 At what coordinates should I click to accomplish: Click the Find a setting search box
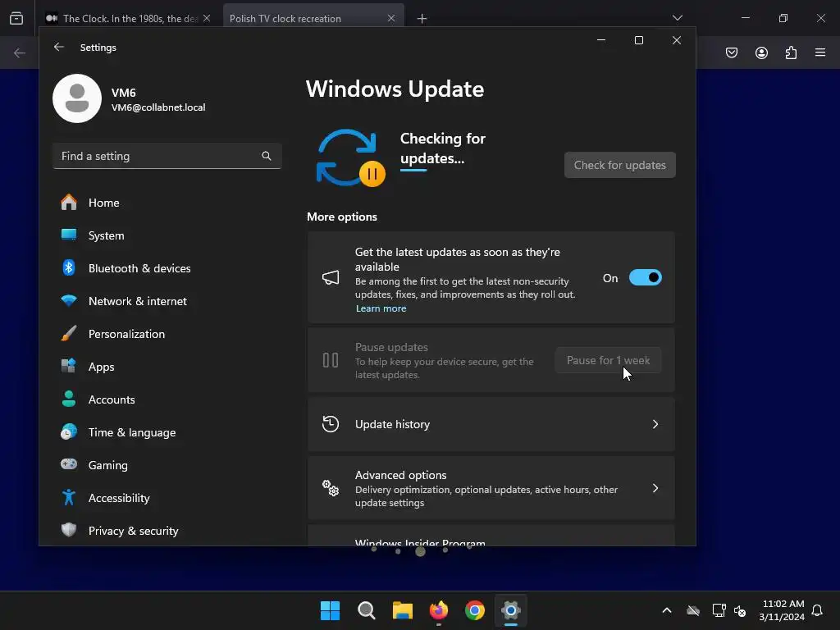(167, 156)
